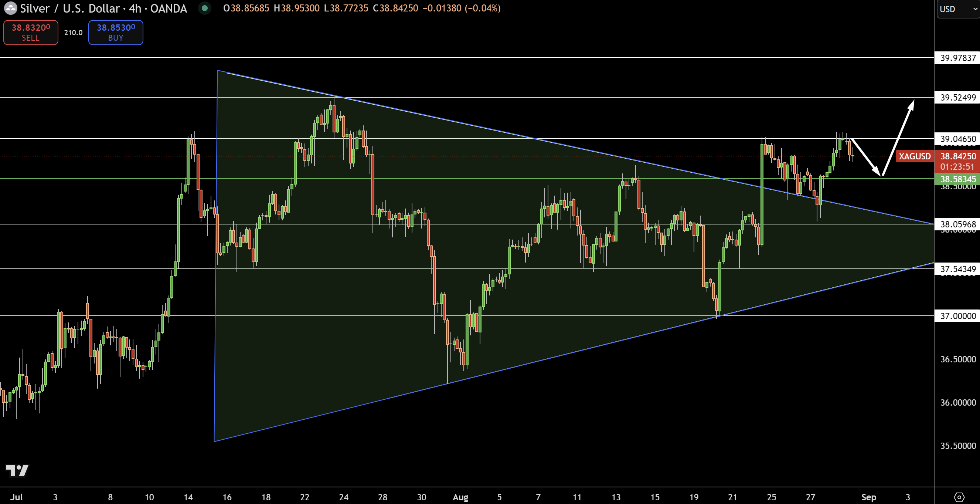Click the Sep label on time axis
This screenshot has height=504, width=980.
coord(868,497)
